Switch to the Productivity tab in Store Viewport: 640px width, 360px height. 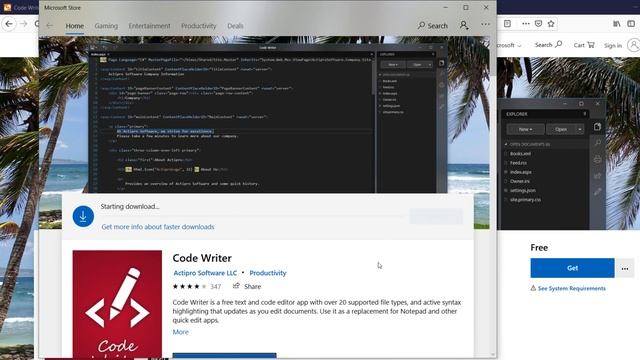coord(198,26)
